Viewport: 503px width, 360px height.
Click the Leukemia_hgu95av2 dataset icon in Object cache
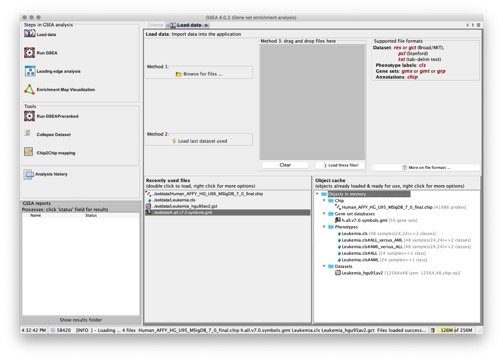click(338, 273)
